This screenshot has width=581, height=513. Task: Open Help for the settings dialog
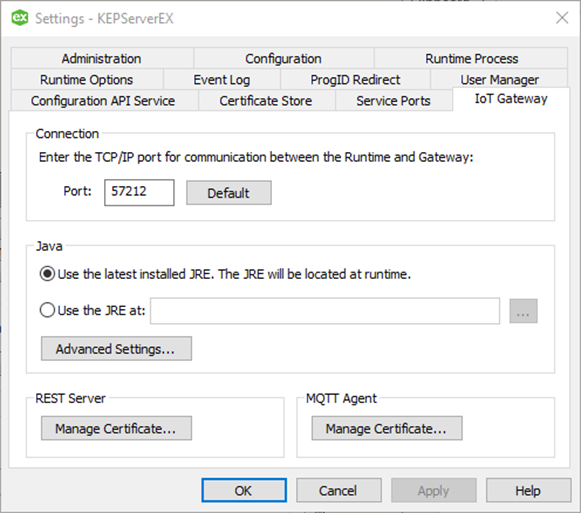pos(528,490)
